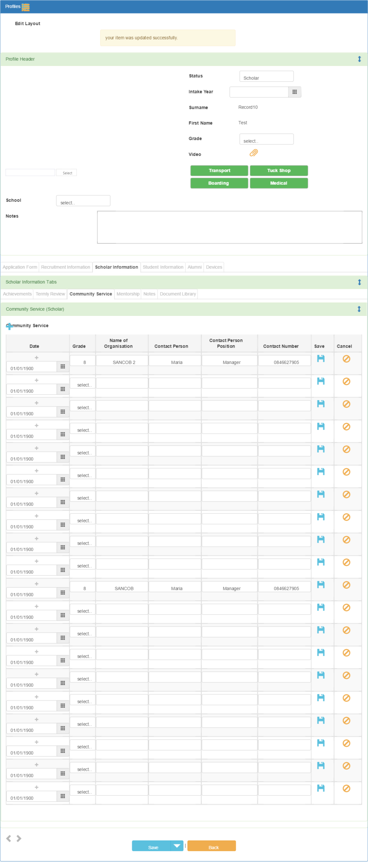The width and height of the screenshot is (368, 868).
Task: Add a new Community Service entry with plus icon
Action: pos(9,326)
